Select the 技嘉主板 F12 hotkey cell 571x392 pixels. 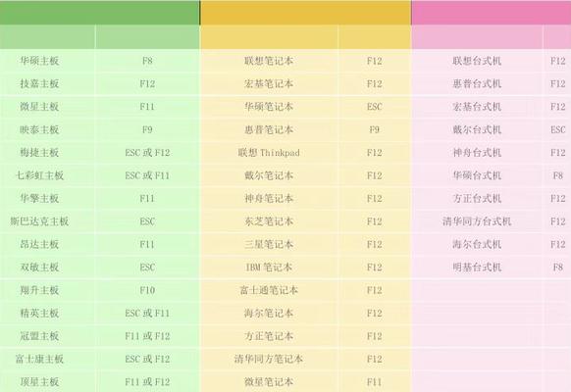[147, 83]
